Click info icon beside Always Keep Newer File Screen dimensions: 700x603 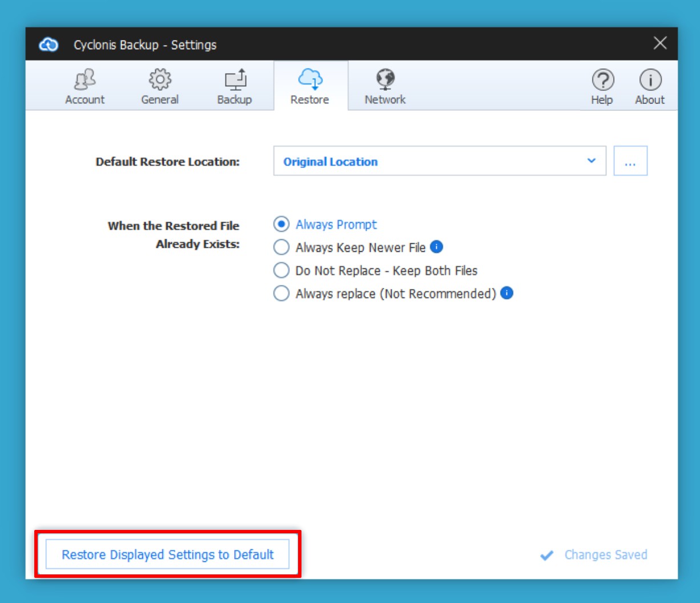(x=437, y=247)
